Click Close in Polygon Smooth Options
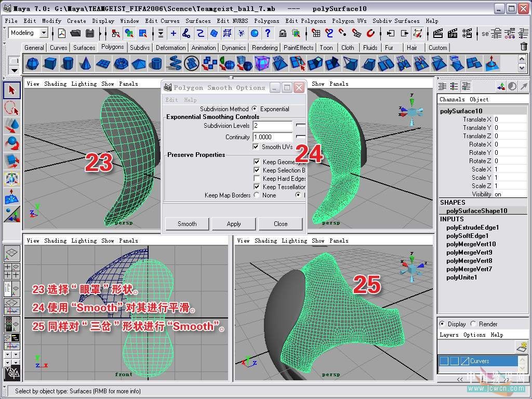 click(x=280, y=223)
